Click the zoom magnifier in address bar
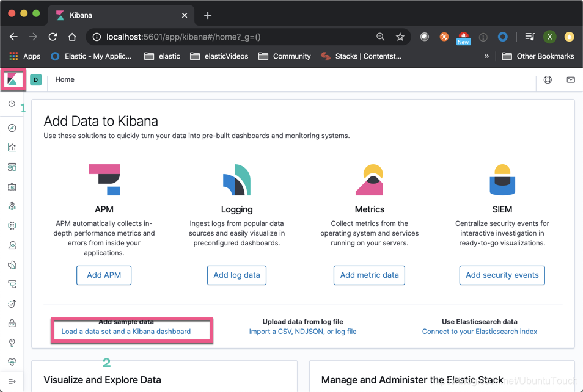This screenshot has width=583, height=392. (x=380, y=37)
